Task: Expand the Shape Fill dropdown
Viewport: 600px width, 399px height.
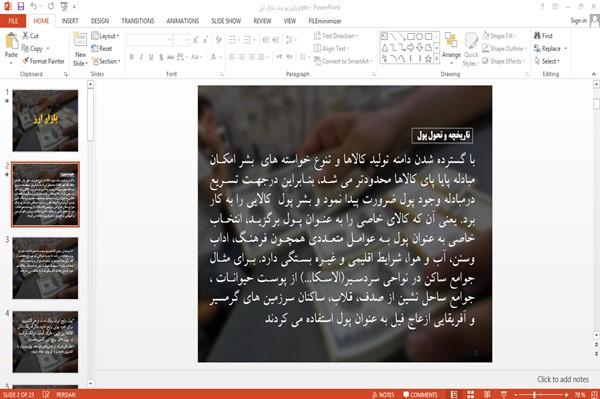Action: (499, 36)
